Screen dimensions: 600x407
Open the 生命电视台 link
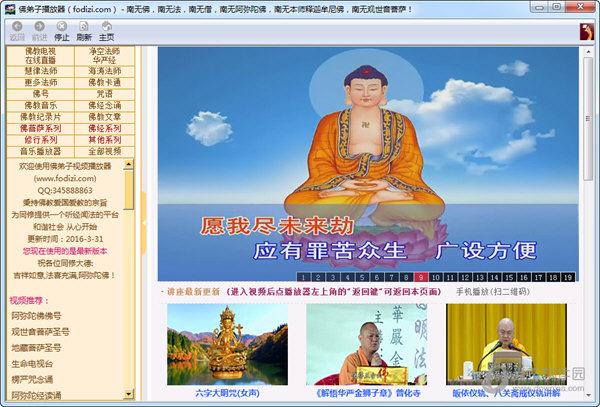pos(32,364)
